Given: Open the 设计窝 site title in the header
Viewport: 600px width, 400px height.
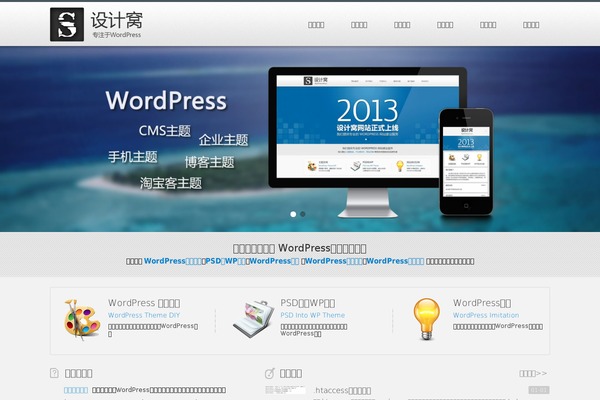Looking at the screenshot, I should (117, 20).
